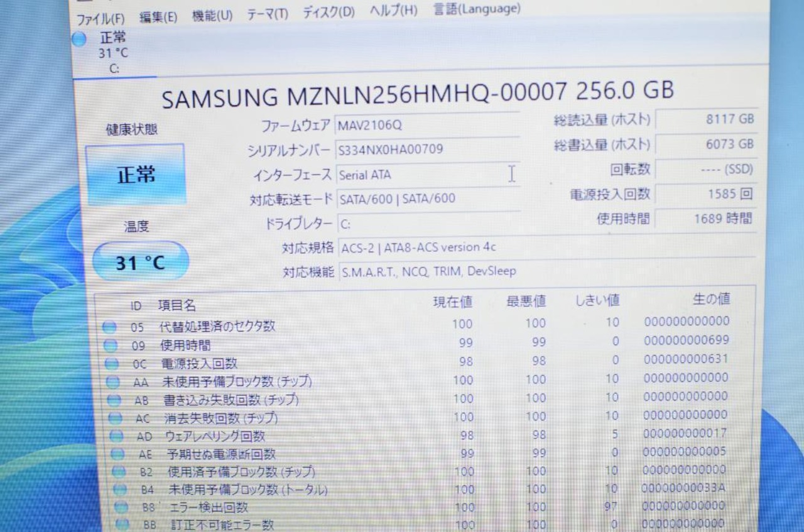Open the ファイル(F) menu
This screenshot has height=532, width=804.
(100, 19)
